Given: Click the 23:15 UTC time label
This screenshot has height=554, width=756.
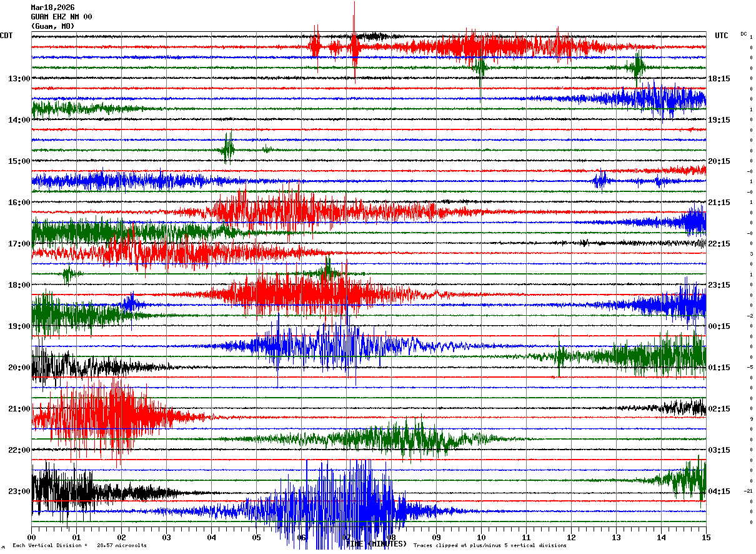Looking at the screenshot, I should pos(719,285).
